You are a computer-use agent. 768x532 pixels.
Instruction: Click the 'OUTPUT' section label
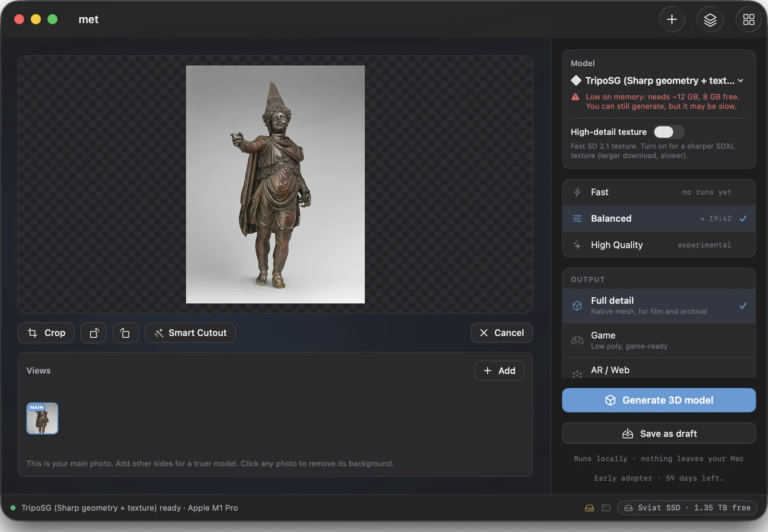(x=588, y=280)
